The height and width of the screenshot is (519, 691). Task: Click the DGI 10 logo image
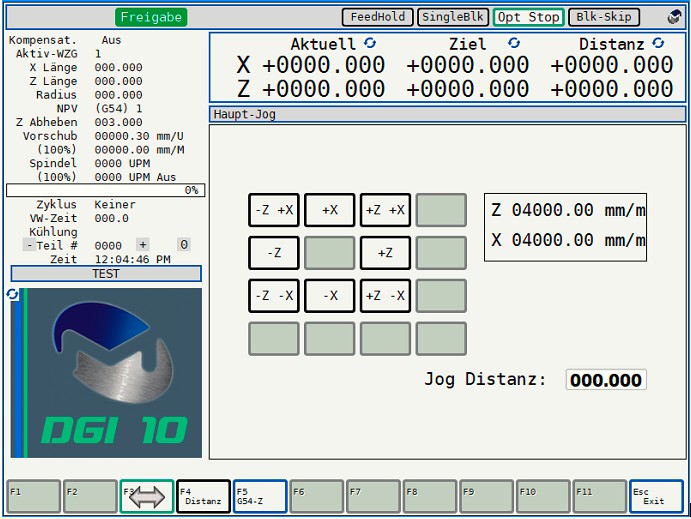coord(106,373)
